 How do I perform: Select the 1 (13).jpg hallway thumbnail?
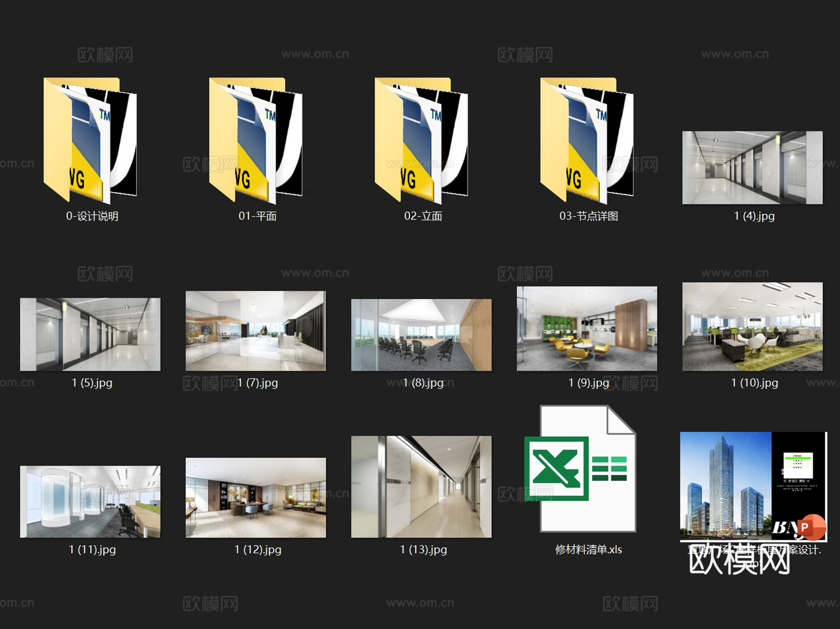[x=421, y=487]
